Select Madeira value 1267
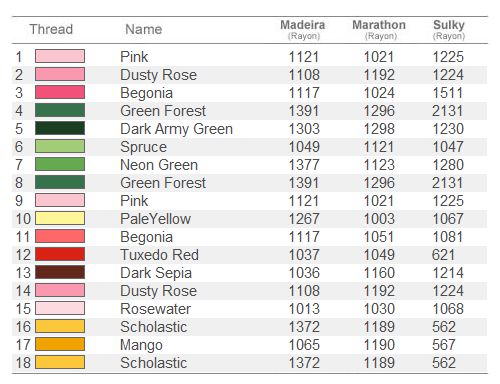Screen dimensions: 500x384 point(304,219)
